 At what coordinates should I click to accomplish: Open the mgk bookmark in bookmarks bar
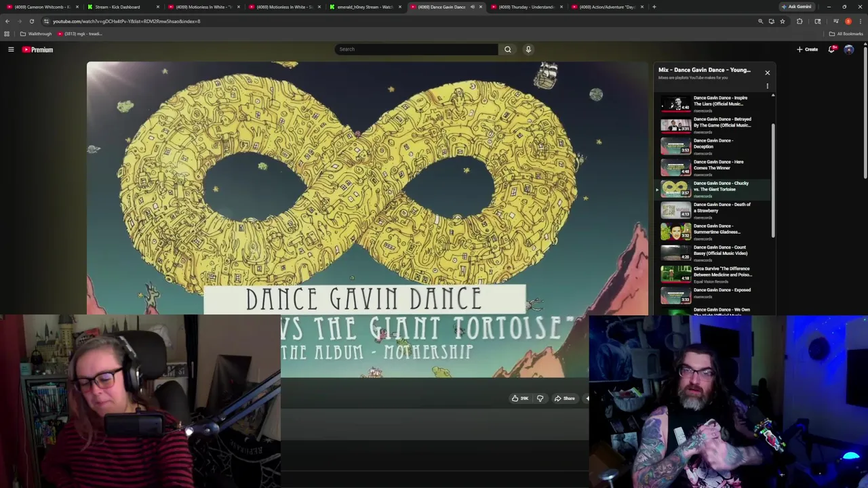pos(79,34)
